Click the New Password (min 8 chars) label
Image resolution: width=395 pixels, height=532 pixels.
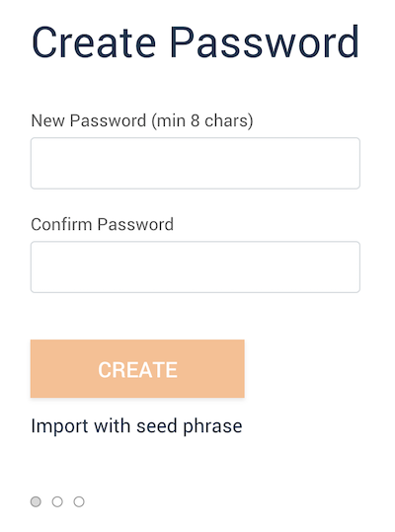coord(142,120)
